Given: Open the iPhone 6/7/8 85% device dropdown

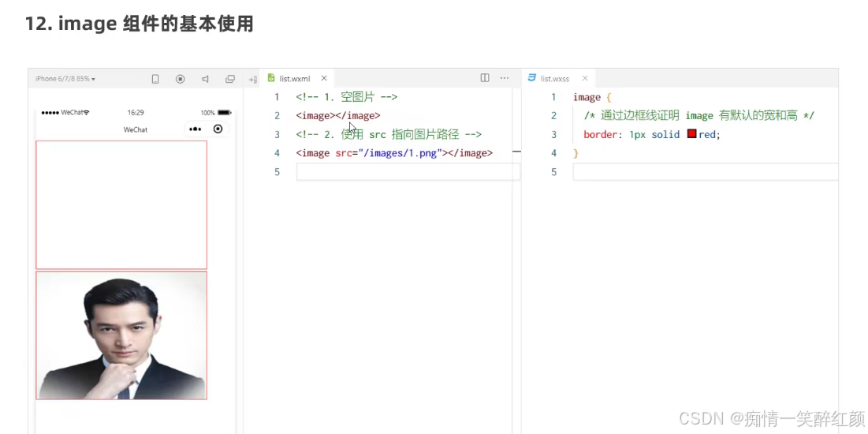Looking at the screenshot, I should [x=65, y=79].
